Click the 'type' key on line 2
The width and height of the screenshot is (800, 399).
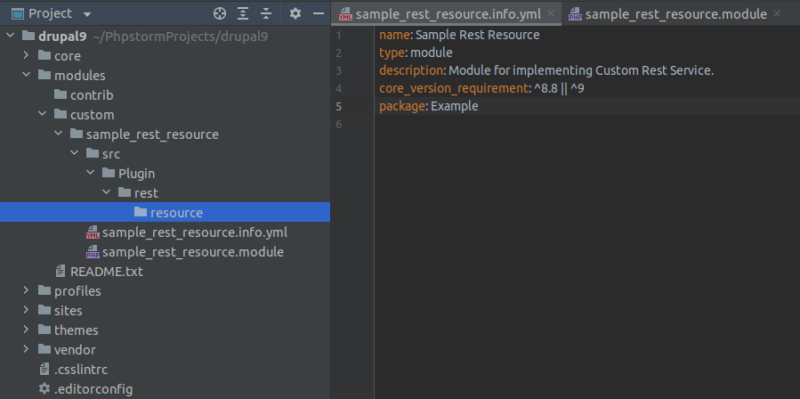coord(392,53)
